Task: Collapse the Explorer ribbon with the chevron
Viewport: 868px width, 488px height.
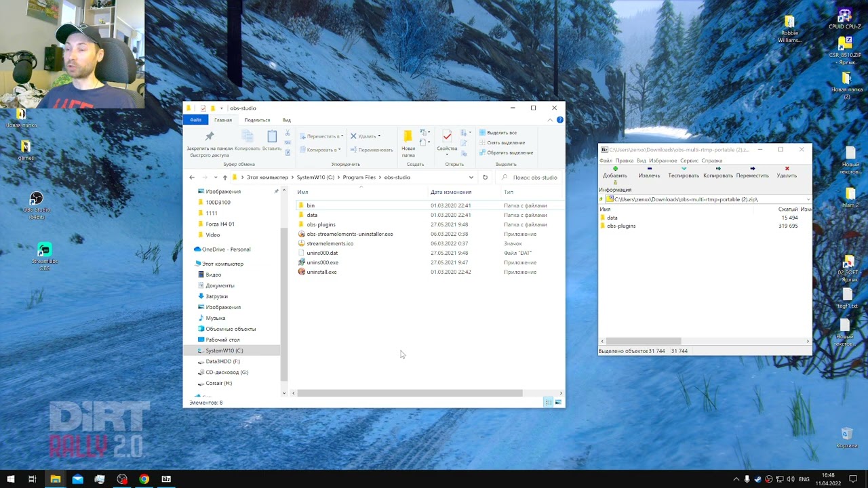Action: (x=550, y=120)
